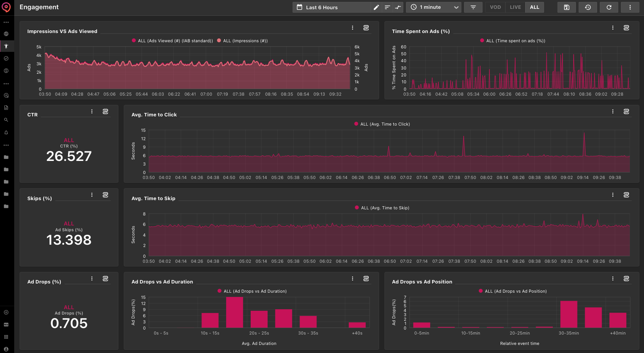The height and width of the screenshot is (353, 644).
Task: Open the Ad Drops (%) panel three-dot menu
Action: pyautogui.click(x=92, y=278)
